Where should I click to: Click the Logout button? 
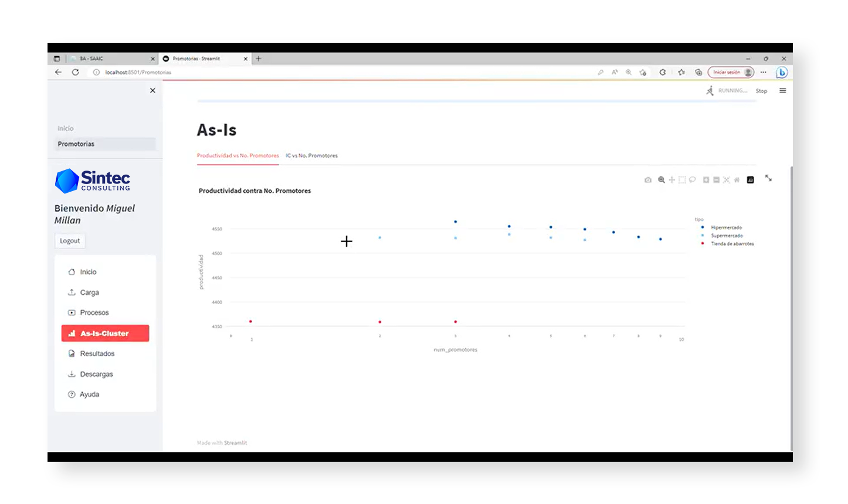click(70, 241)
